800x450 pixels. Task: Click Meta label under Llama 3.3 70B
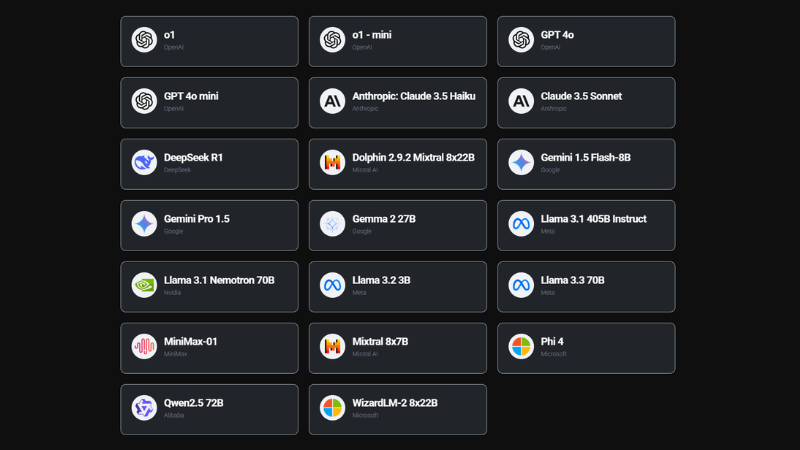pyautogui.click(x=547, y=293)
